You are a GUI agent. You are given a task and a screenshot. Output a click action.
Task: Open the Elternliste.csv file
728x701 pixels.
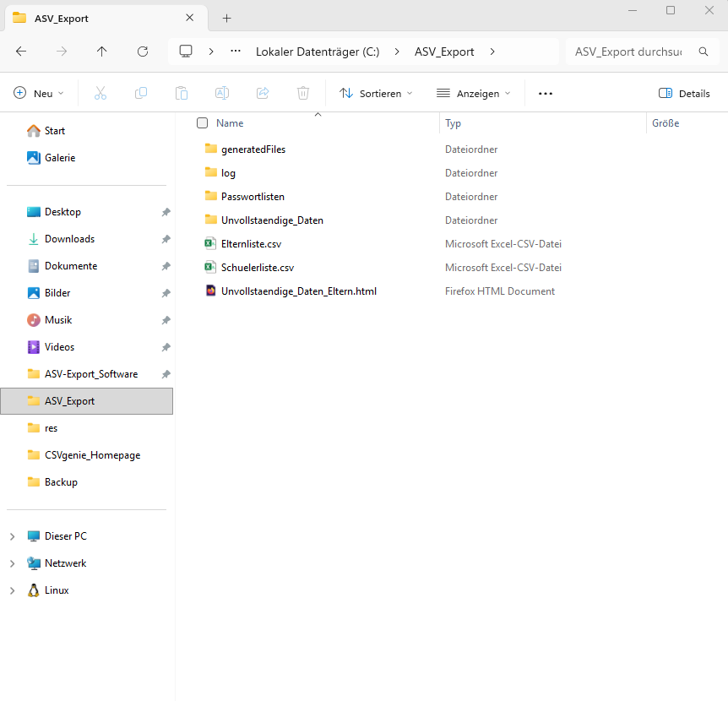pos(252,243)
